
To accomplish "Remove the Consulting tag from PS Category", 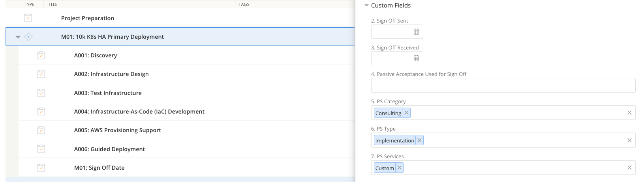I will point(406,113).
